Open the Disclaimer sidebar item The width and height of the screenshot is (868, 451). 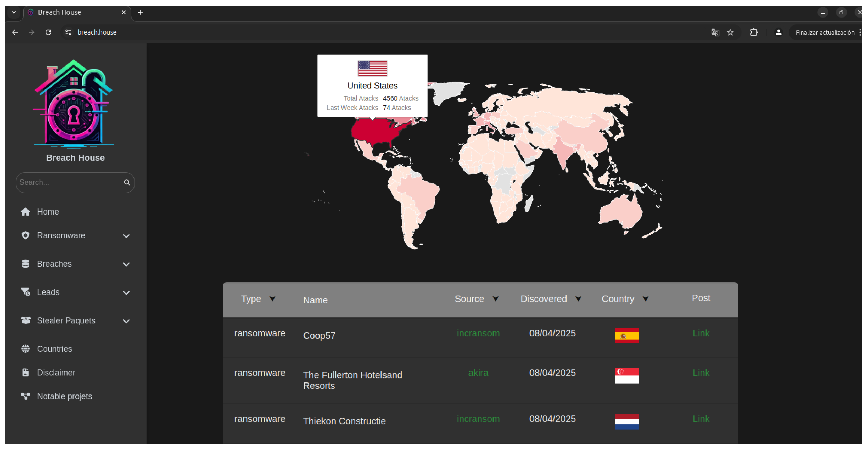pyautogui.click(x=56, y=373)
